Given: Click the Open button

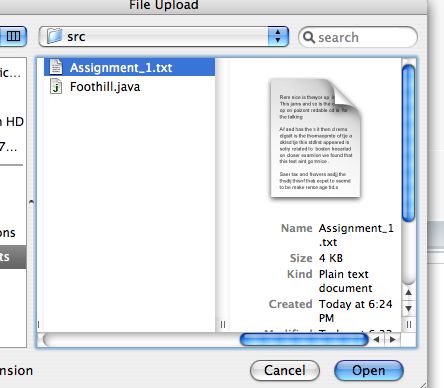Looking at the screenshot, I should [369, 370].
